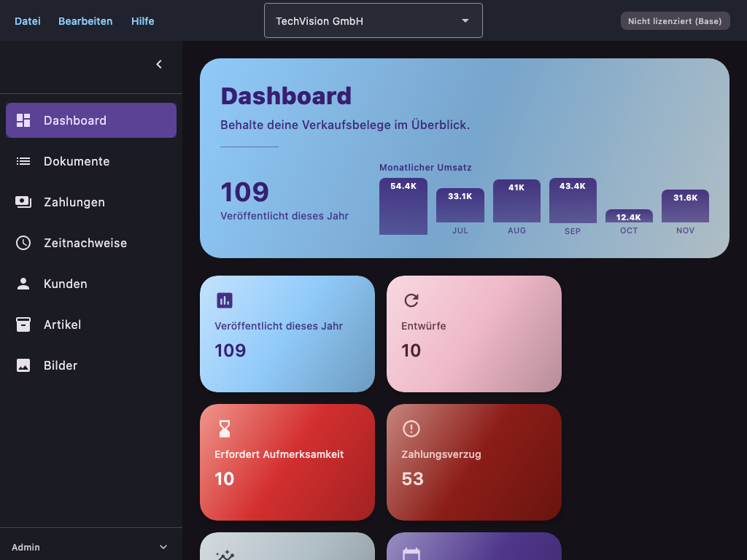Click the refresh icon on Entwürfe card
This screenshot has height=560, width=747.
pyautogui.click(x=411, y=300)
